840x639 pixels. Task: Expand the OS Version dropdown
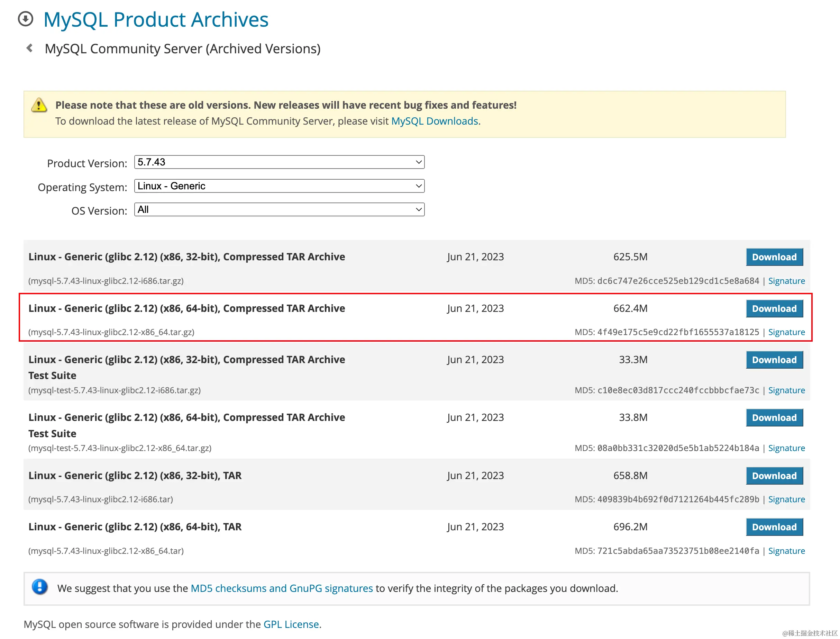point(279,209)
